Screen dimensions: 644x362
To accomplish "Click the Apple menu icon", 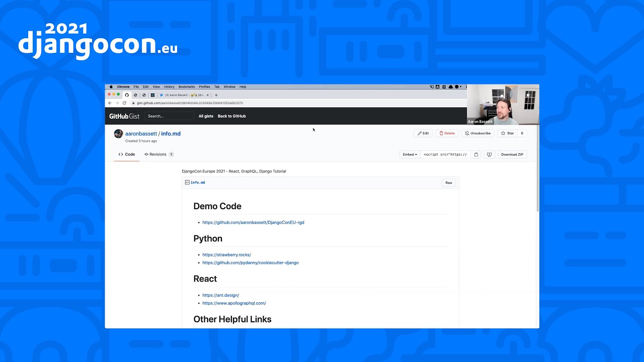I will pyautogui.click(x=111, y=86).
